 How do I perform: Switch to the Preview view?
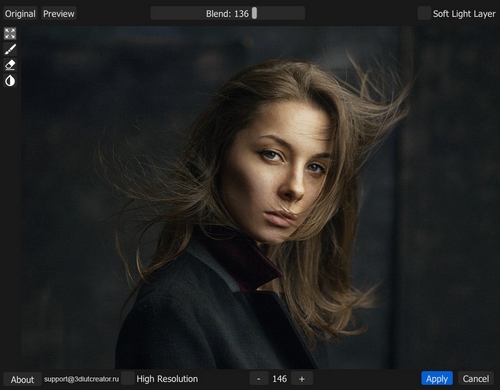click(x=59, y=14)
